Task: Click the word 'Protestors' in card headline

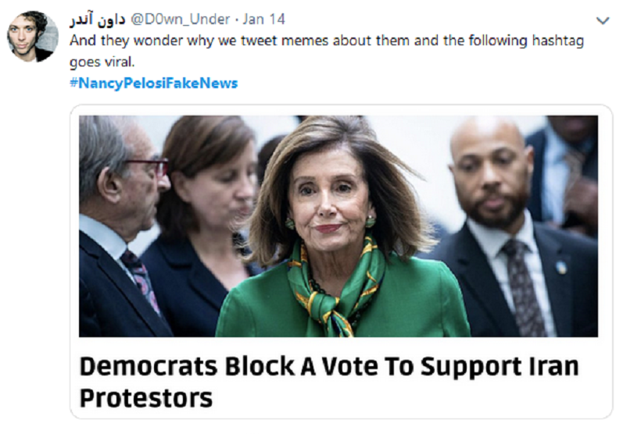Action: [146, 398]
